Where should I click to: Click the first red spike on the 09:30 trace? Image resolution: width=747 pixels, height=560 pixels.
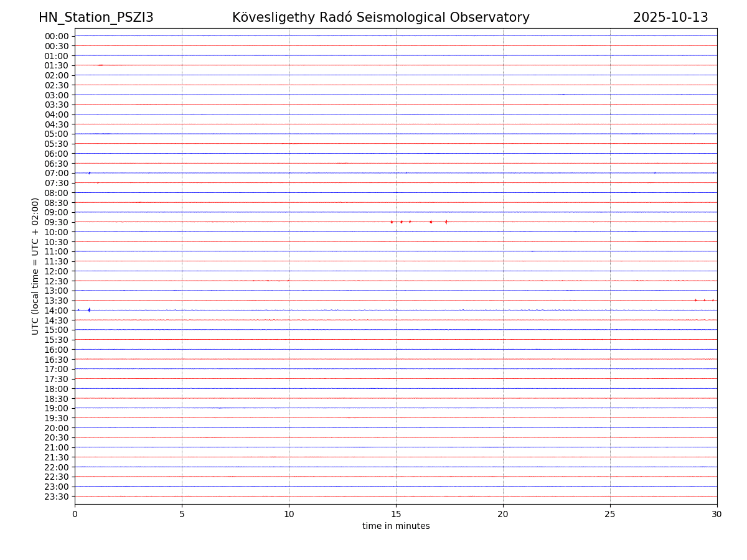tap(392, 222)
